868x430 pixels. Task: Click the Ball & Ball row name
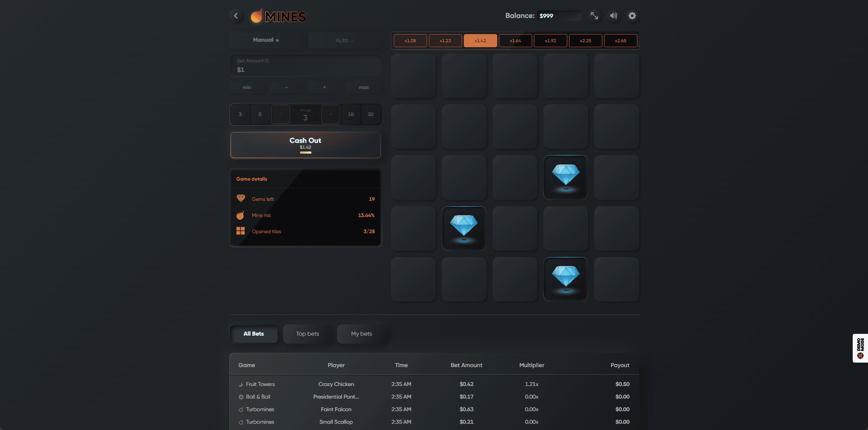tap(258, 397)
